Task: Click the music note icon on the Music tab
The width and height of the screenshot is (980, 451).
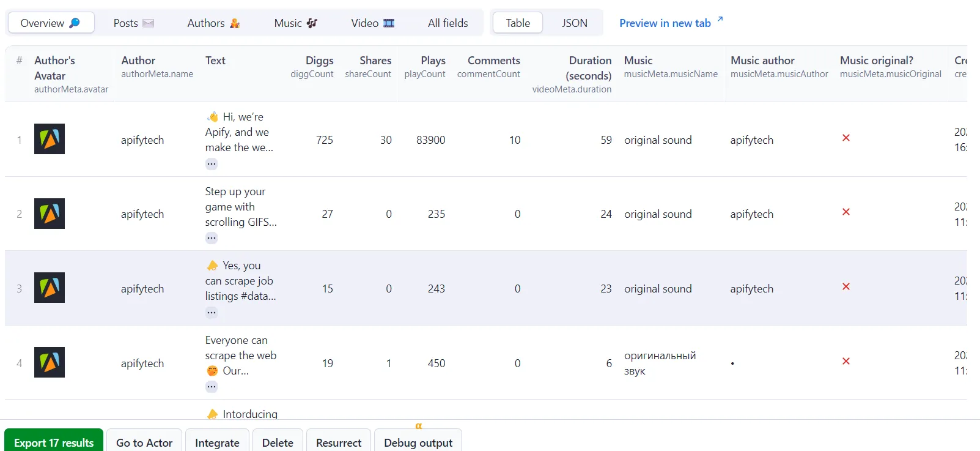Action: click(x=312, y=23)
